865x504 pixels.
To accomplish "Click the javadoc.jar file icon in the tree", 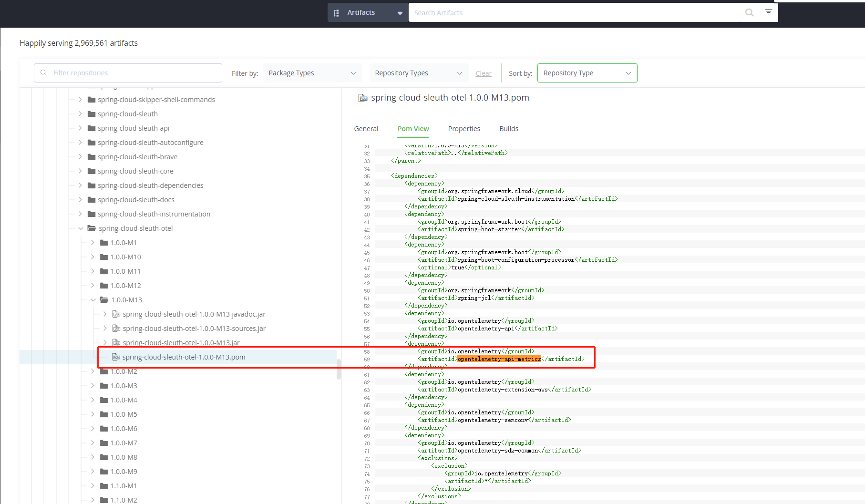I will (x=116, y=314).
